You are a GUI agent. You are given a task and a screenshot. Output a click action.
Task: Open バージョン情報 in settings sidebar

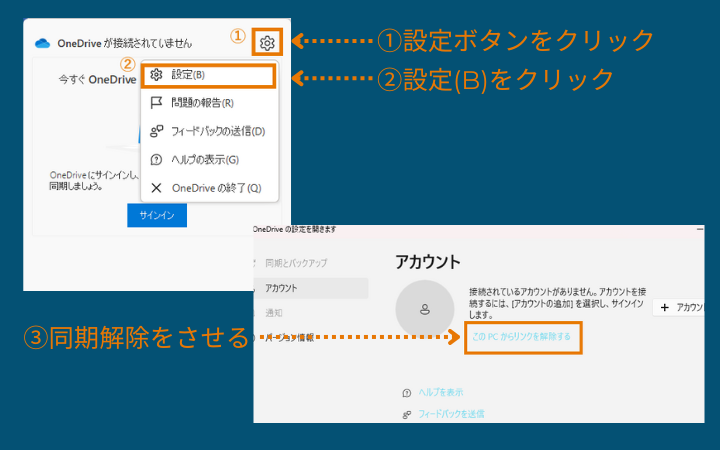(290, 338)
